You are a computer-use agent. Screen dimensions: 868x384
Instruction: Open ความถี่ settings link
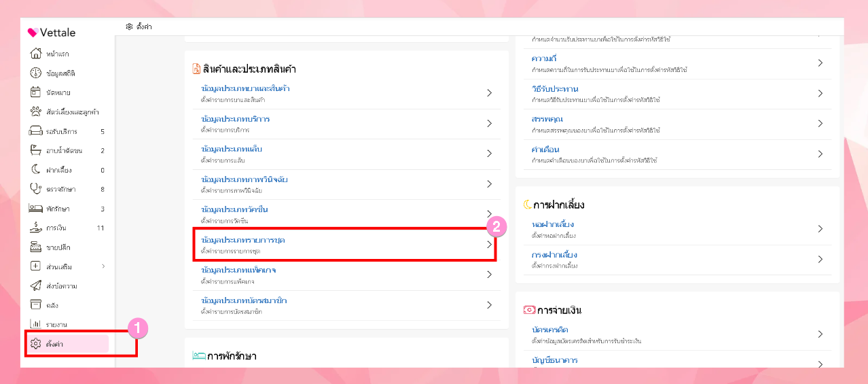[544, 58]
